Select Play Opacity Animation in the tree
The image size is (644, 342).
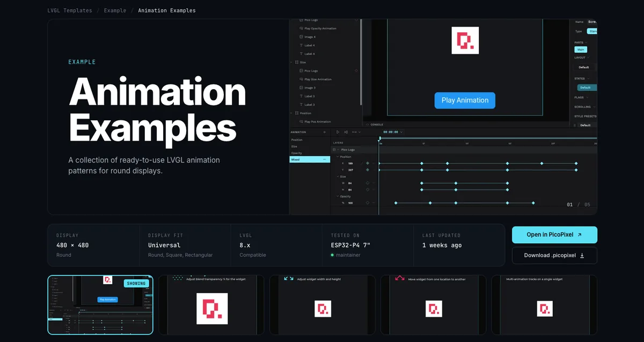[x=320, y=28]
